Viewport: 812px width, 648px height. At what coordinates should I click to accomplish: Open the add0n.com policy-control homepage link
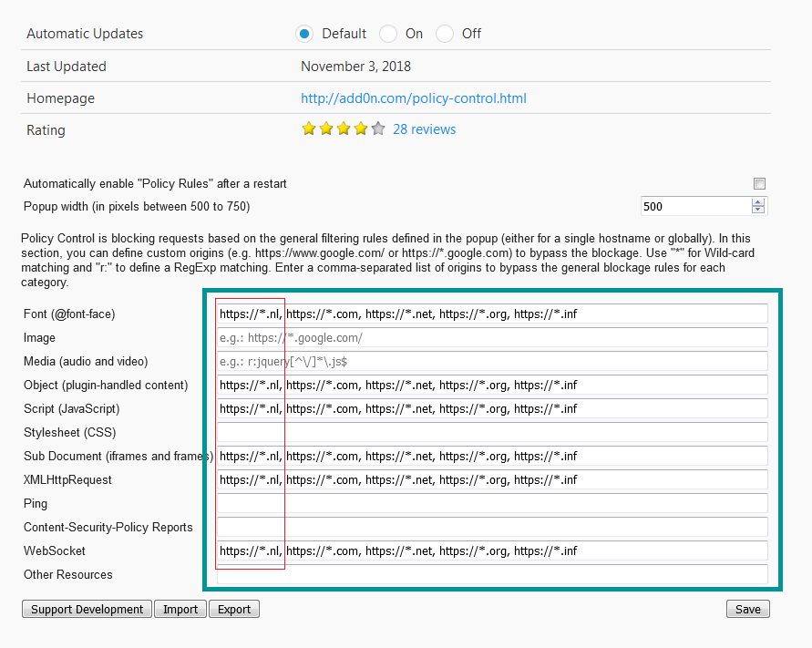coord(414,98)
